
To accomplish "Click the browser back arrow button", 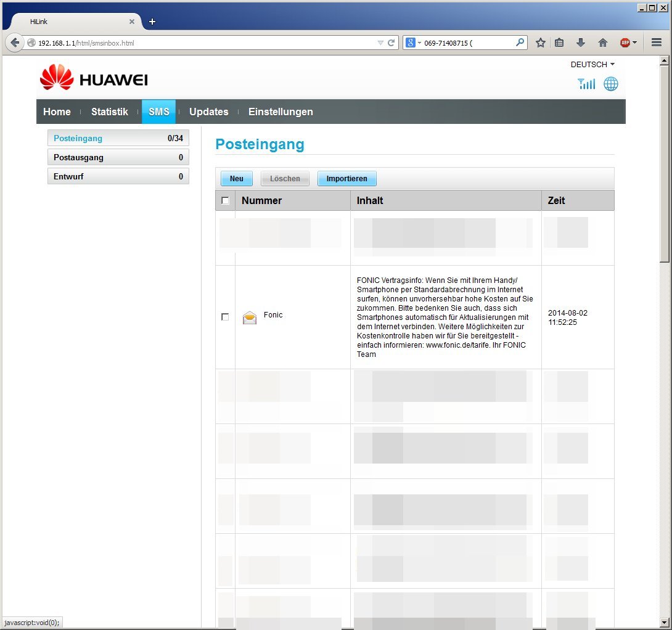I will [15, 43].
